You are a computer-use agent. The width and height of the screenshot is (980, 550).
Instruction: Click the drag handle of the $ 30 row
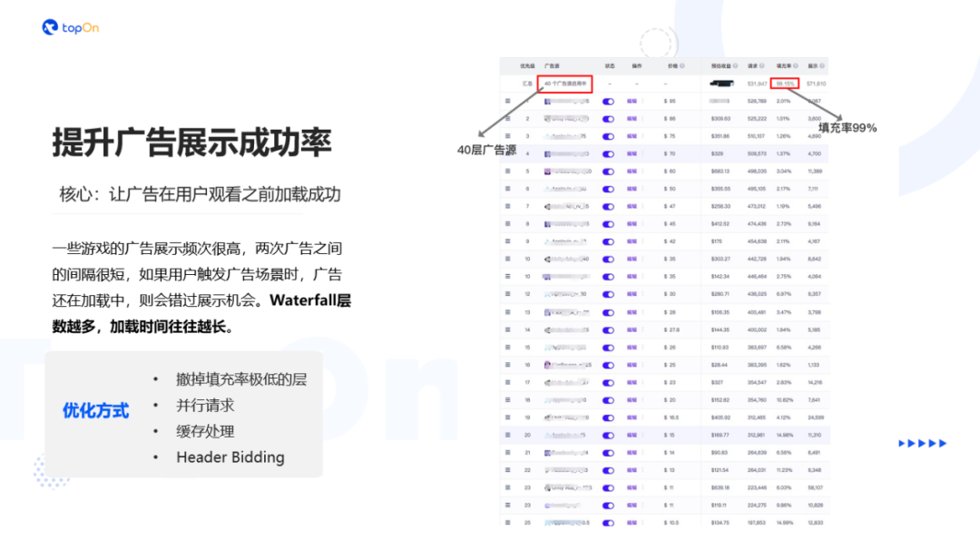507,293
